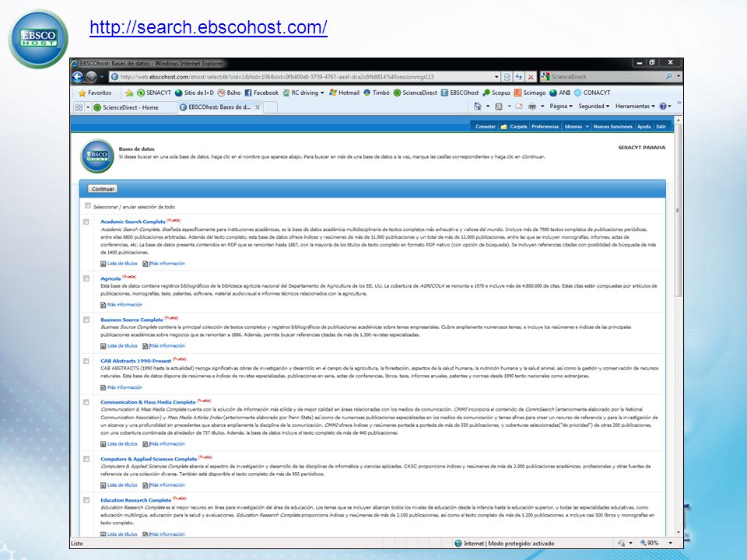This screenshot has height=560, width=747.
Task: Open the Agricola database link
Action: [x=110, y=278]
